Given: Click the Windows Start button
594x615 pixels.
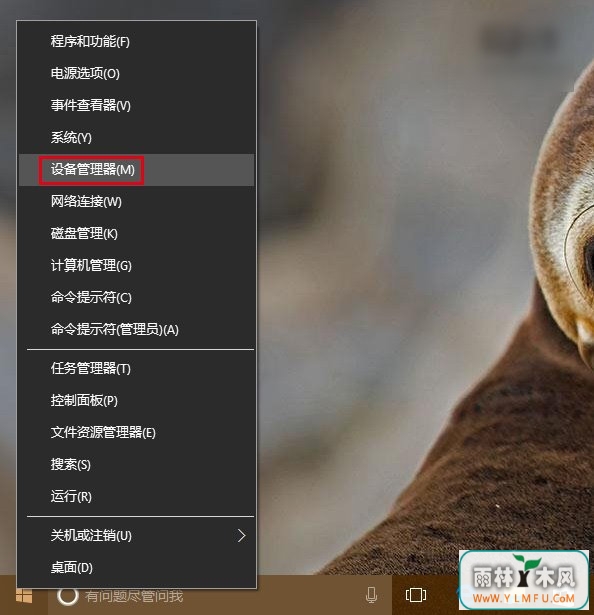Looking at the screenshot, I should tap(24, 595).
